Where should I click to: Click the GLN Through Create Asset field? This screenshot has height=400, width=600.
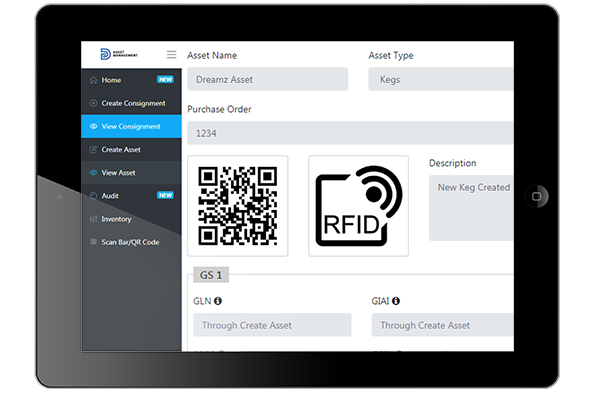point(272,325)
